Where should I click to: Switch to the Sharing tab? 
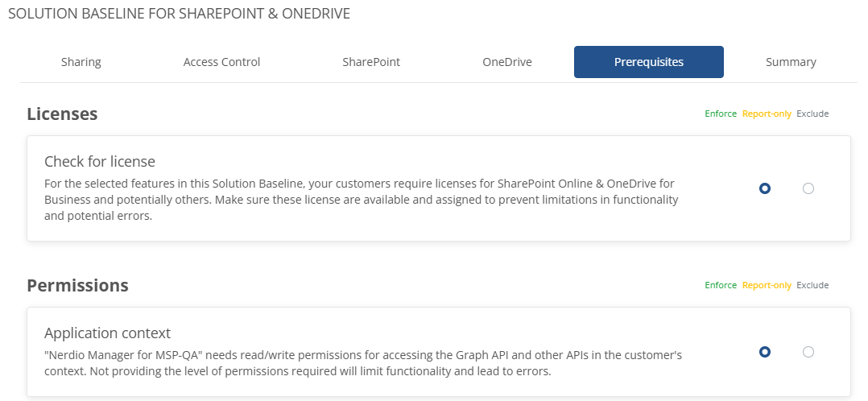point(81,62)
